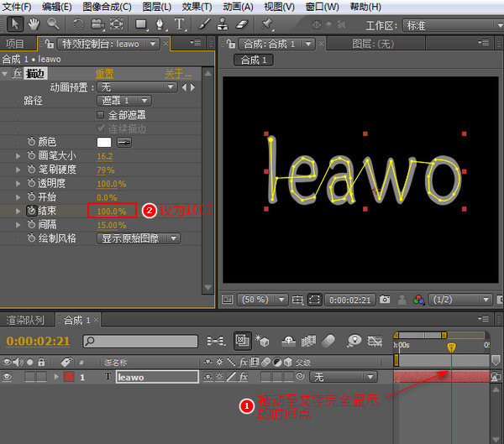Take a snapshot with camera icon
Screen dimensions: 504x444
tap(385, 300)
